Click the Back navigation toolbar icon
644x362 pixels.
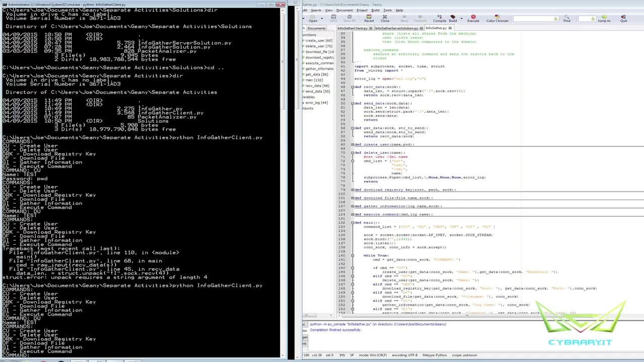406,19
